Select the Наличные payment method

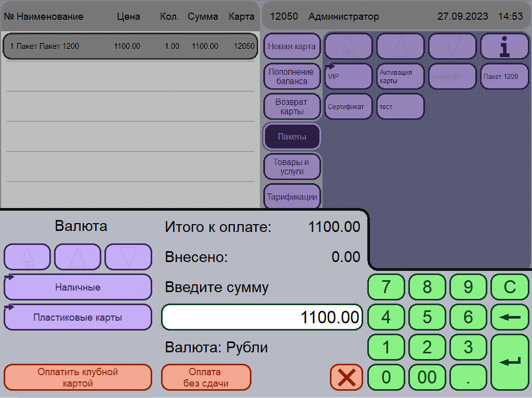(78, 287)
